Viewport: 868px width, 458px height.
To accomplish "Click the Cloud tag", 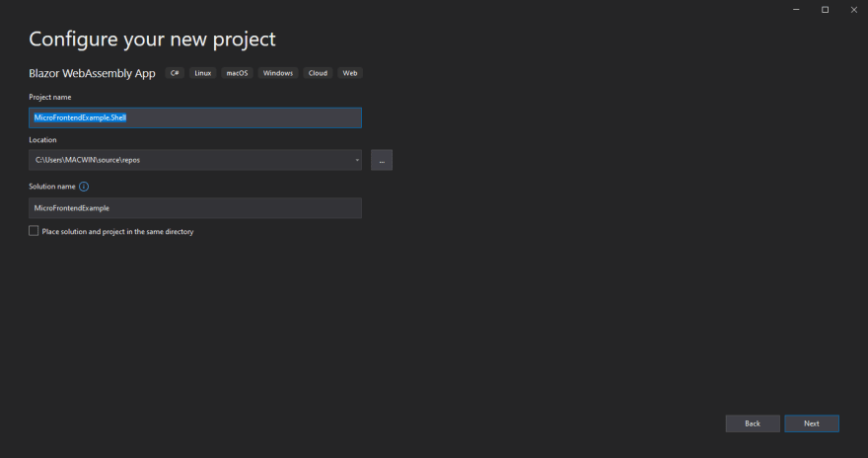I will [x=318, y=73].
